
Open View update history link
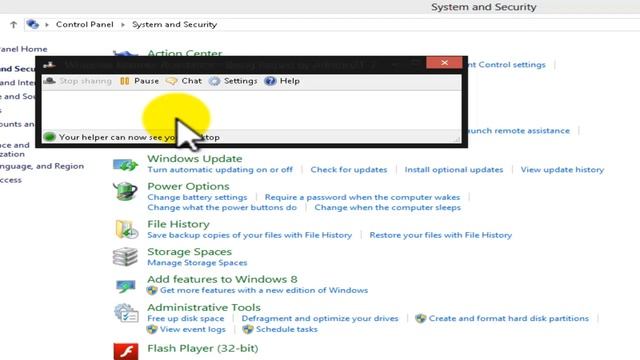562,169
